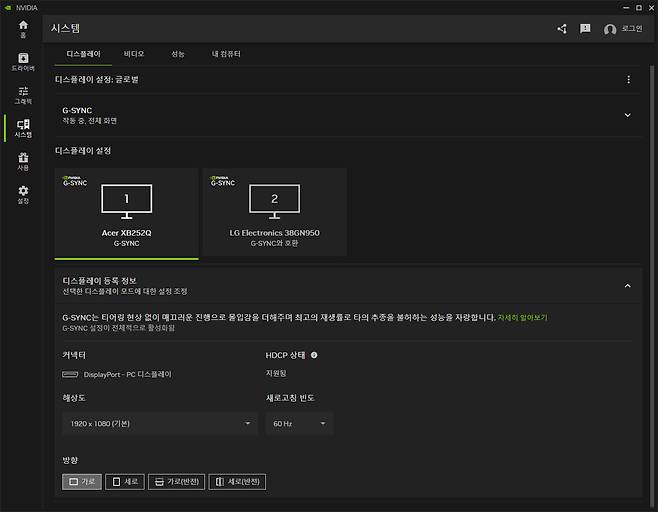658x512 pixels.
Task: Open the three-dot menu for display settings
Action: (628, 79)
